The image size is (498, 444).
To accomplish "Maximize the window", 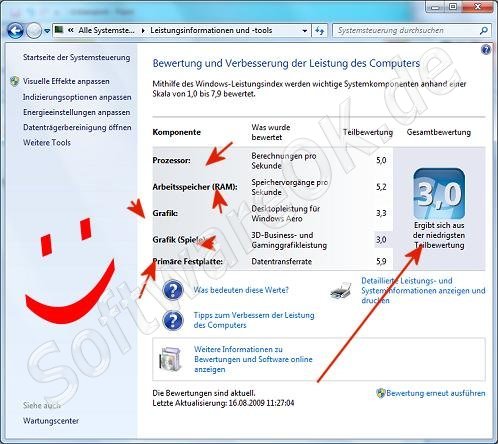I will click(x=453, y=7).
